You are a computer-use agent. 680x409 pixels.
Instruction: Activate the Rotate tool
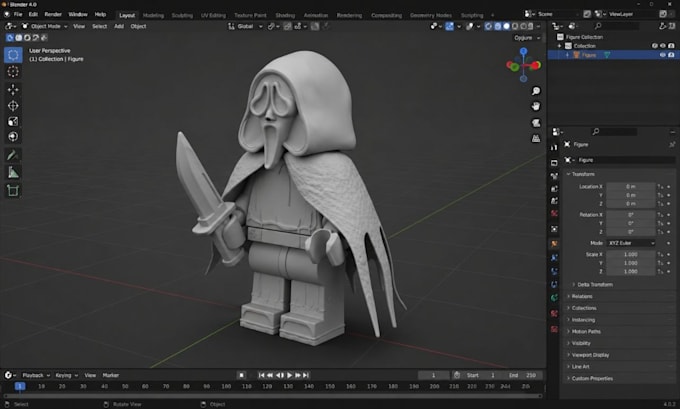(x=13, y=105)
